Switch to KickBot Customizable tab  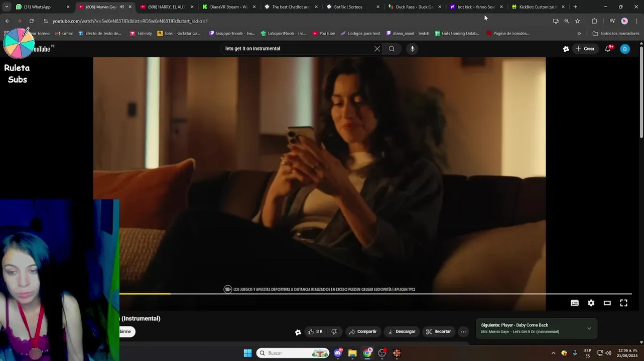537,7
